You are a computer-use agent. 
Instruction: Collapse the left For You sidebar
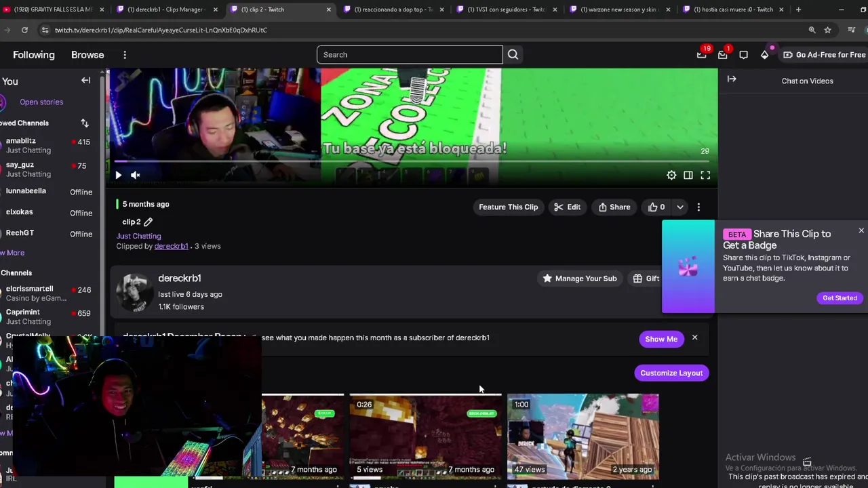coord(85,81)
